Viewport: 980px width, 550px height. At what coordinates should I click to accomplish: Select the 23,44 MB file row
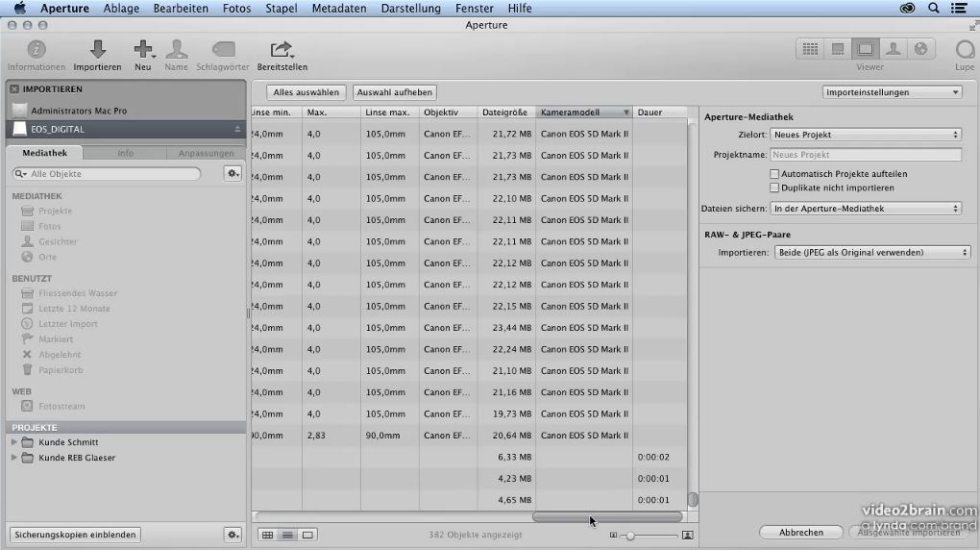point(470,327)
